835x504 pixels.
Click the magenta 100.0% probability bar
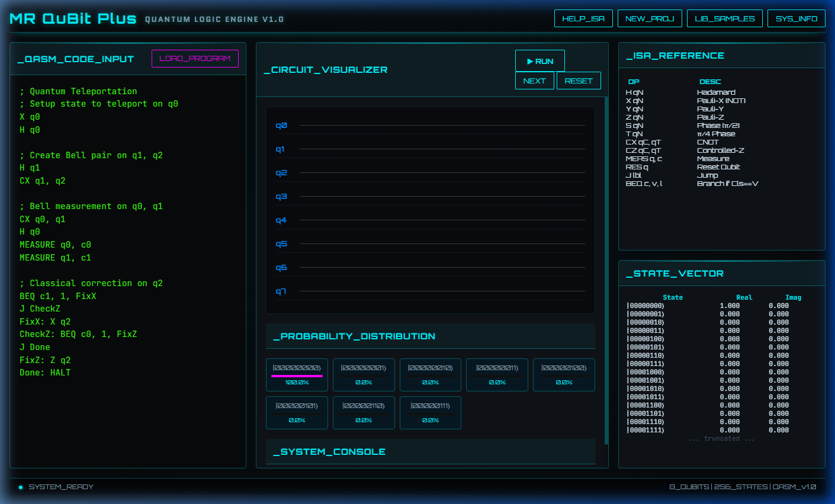coord(297,375)
